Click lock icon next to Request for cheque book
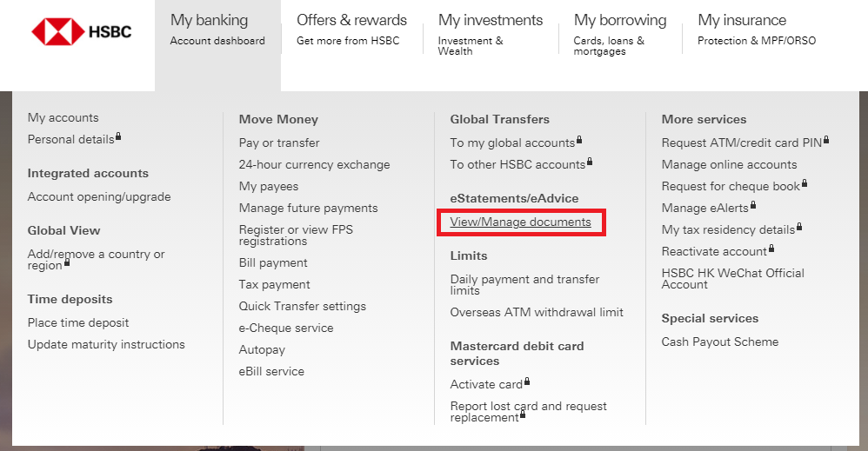 pos(805,183)
